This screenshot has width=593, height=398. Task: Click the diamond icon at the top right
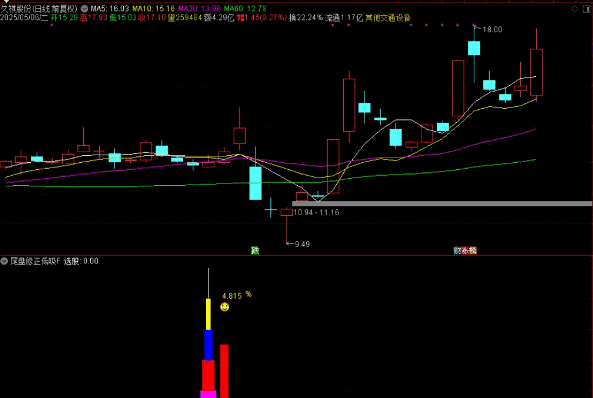click(x=574, y=9)
